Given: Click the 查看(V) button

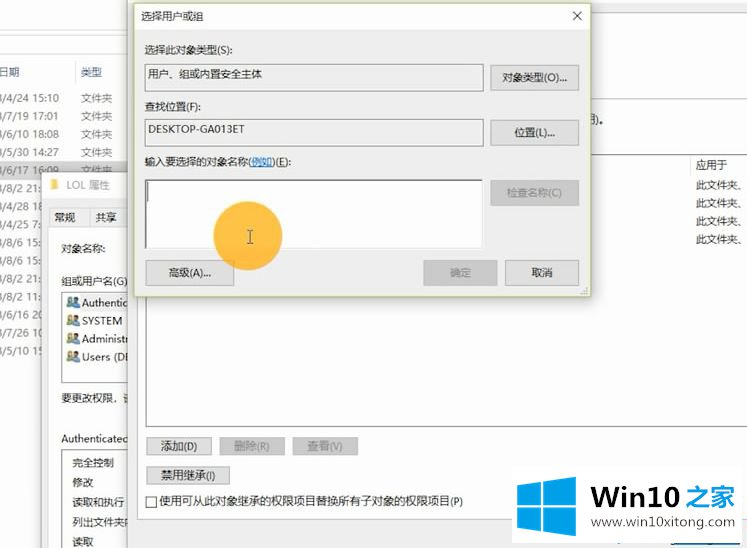Looking at the screenshot, I should pos(325,447).
